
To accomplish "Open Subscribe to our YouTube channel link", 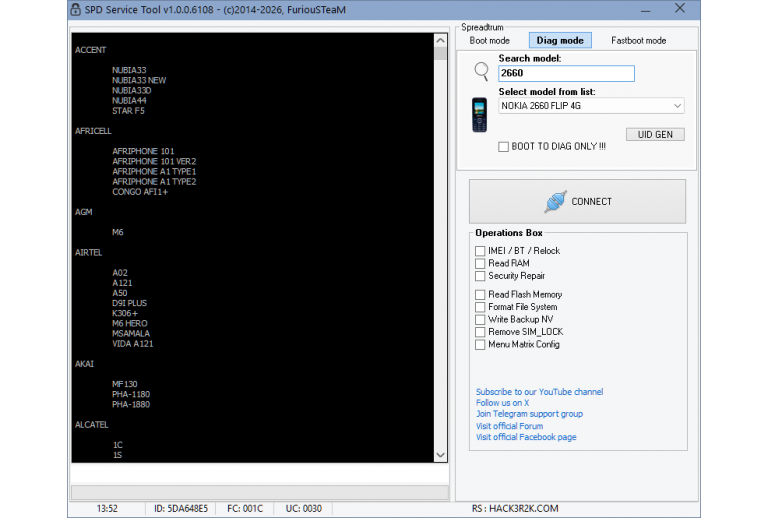I will [x=539, y=392].
